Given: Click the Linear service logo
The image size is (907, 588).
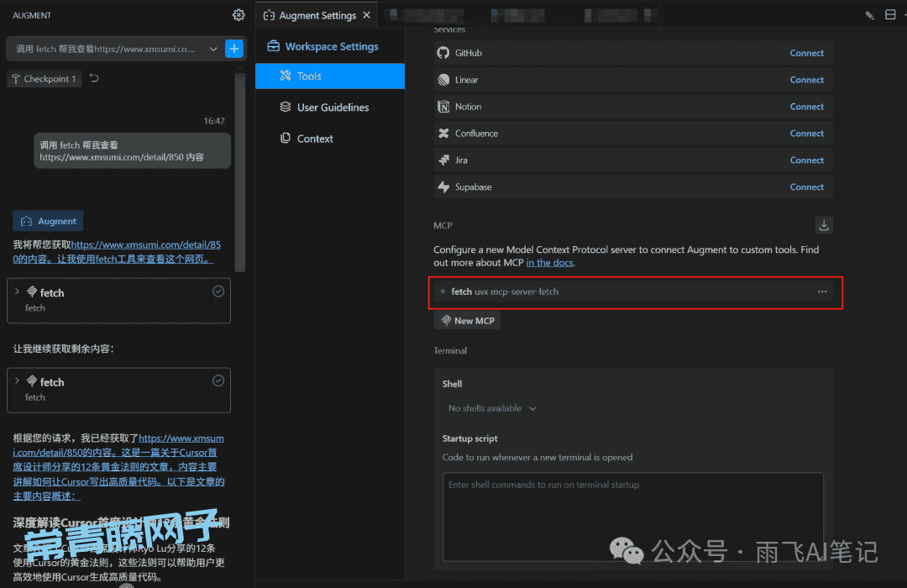Looking at the screenshot, I should tap(443, 80).
